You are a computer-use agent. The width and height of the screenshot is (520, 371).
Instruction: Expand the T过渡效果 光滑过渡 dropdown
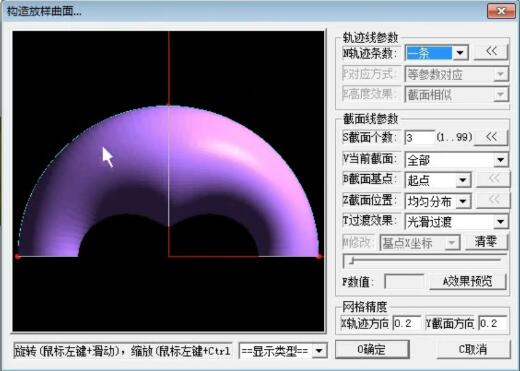pos(501,221)
